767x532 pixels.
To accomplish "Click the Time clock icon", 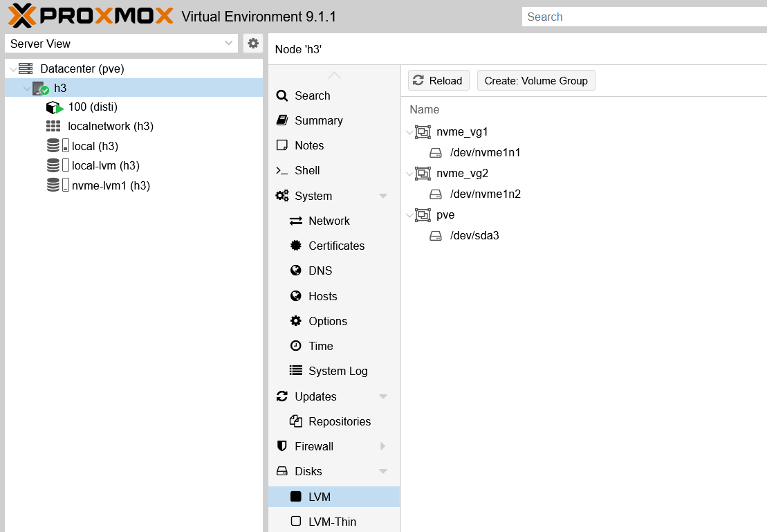I will [296, 346].
